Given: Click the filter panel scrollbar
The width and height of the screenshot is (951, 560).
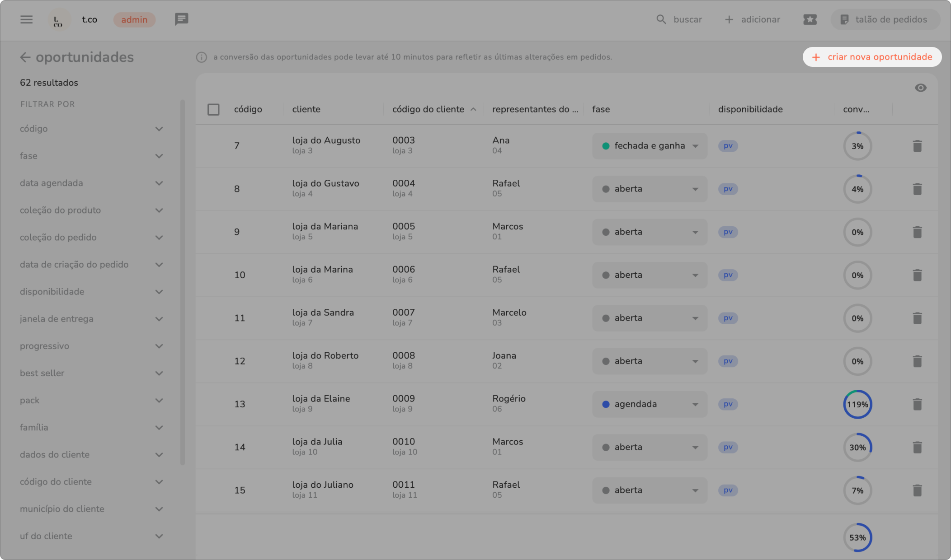Looking at the screenshot, I should tap(183, 282).
